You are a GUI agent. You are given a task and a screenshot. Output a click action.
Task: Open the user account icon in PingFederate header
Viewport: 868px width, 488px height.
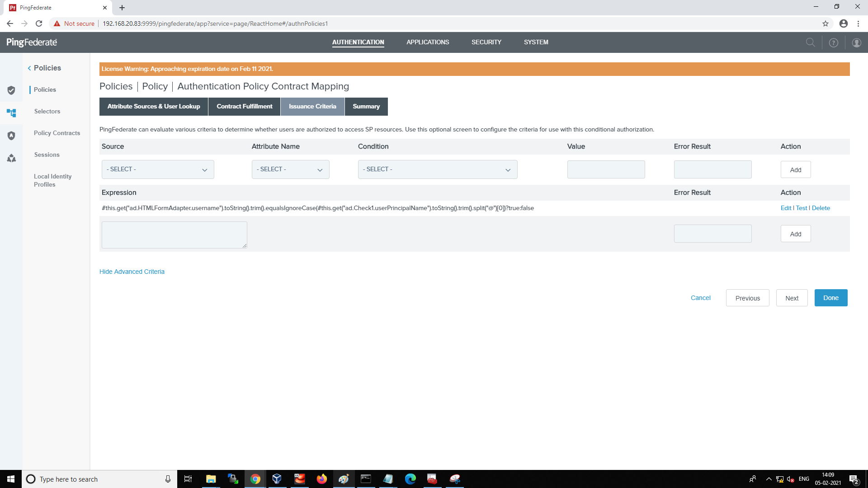tap(857, 42)
